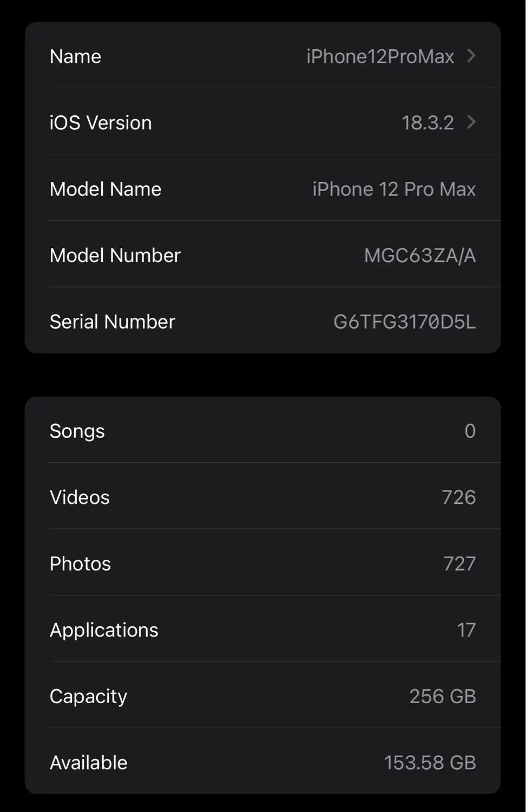Viewport: 526px width, 812px height.
Task: Select the Videos label
Action: coord(80,497)
